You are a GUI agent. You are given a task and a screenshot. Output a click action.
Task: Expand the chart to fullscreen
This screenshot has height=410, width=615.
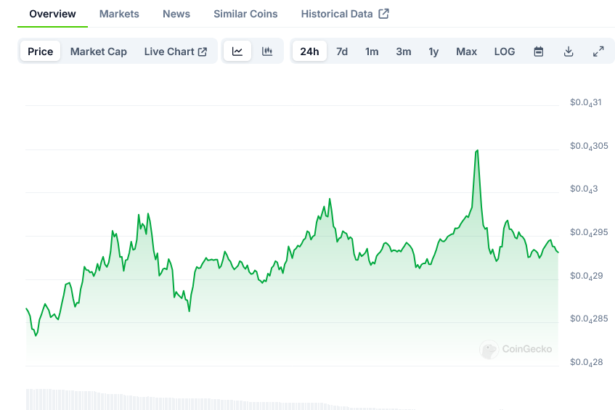tap(598, 52)
